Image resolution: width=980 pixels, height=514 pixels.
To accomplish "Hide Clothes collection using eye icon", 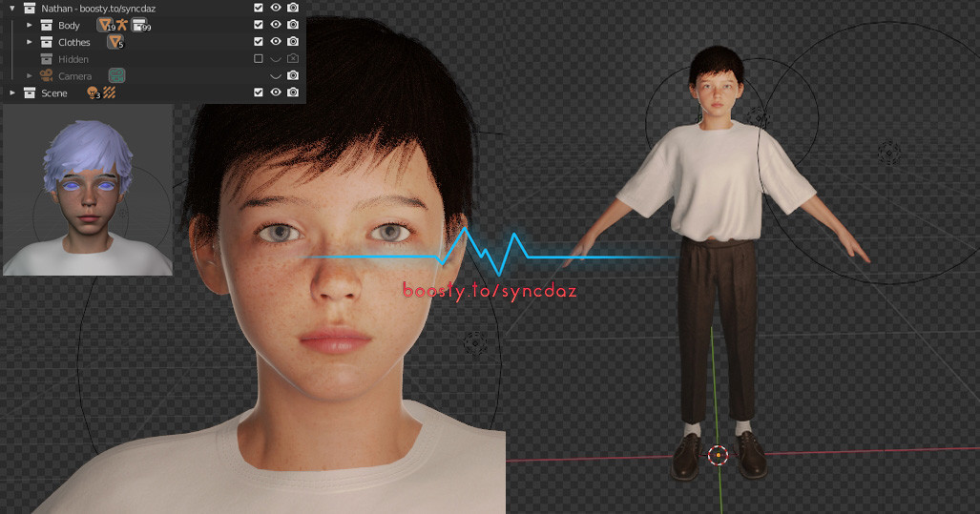I will (x=276, y=41).
